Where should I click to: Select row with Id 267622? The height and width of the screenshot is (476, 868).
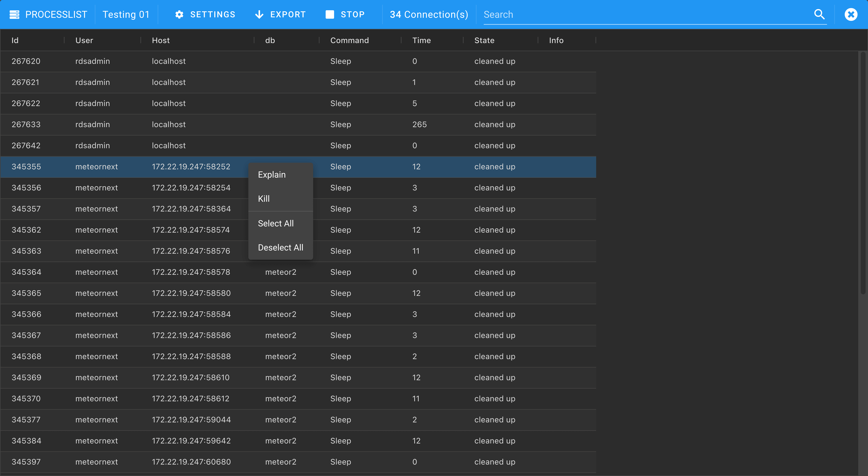[298, 103]
